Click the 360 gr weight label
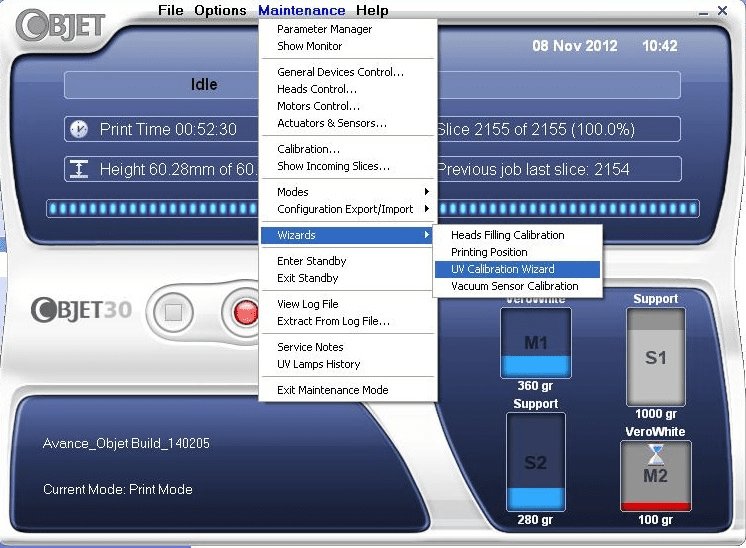 pyautogui.click(x=535, y=386)
